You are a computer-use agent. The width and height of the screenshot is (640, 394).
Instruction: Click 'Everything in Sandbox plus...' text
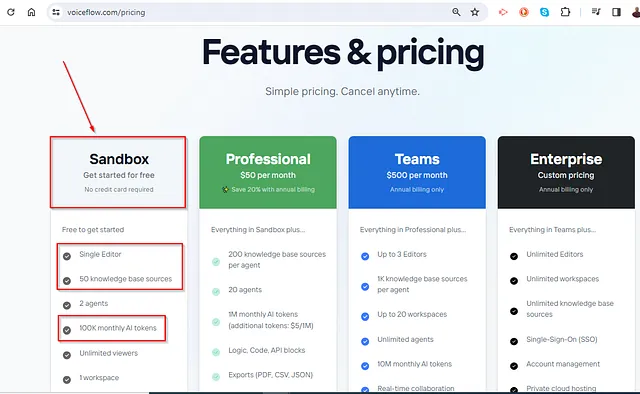258,230
